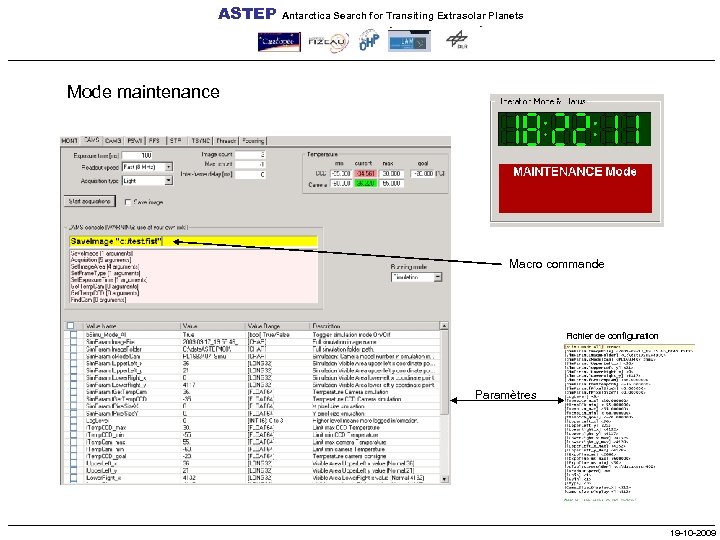Select the Acquisition [5 arguments] console entry
The image size is (720, 540).
click(x=101, y=260)
